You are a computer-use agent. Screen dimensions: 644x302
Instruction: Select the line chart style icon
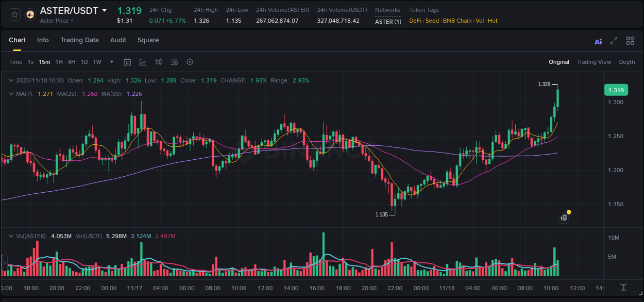click(x=143, y=62)
